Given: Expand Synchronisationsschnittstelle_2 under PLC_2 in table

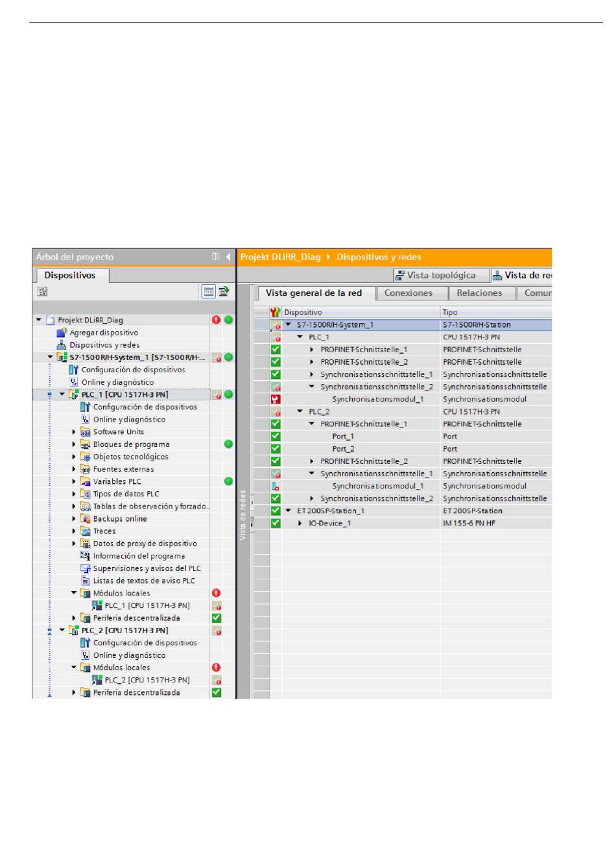Looking at the screenshot, I should 312,499.
